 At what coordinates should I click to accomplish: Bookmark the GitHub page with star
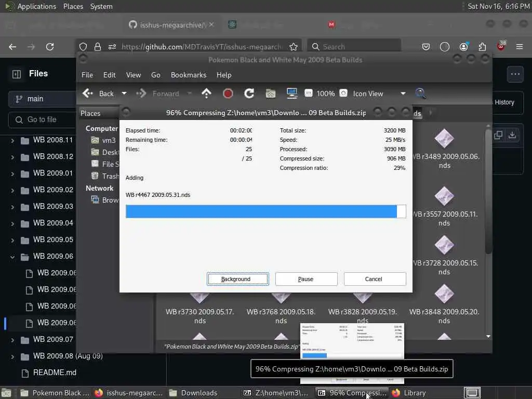294,47
